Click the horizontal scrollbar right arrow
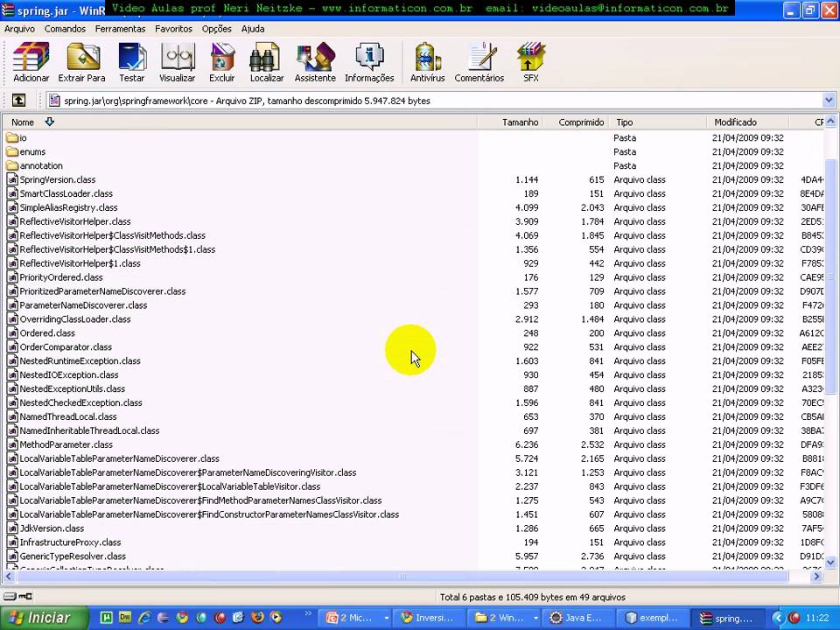Image resolution: width=840 pixels, height=630 pixels. 816,577
